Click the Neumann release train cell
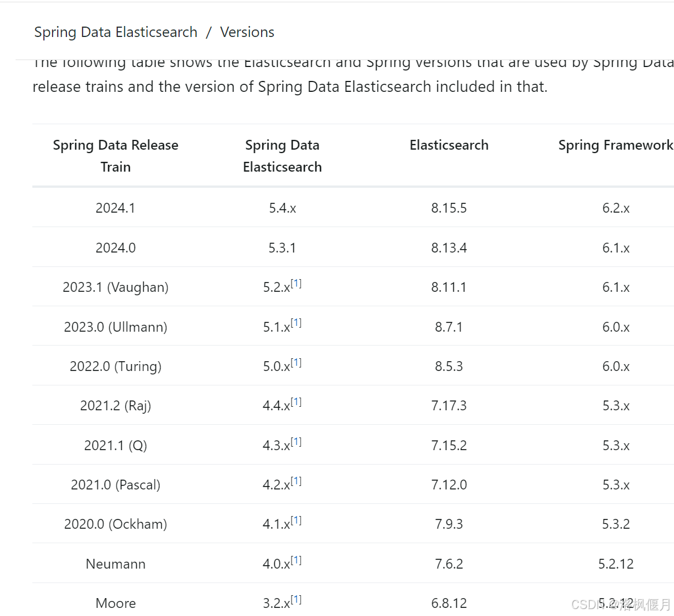The width and height of the screenshot is (674, 616). [116, 563]
